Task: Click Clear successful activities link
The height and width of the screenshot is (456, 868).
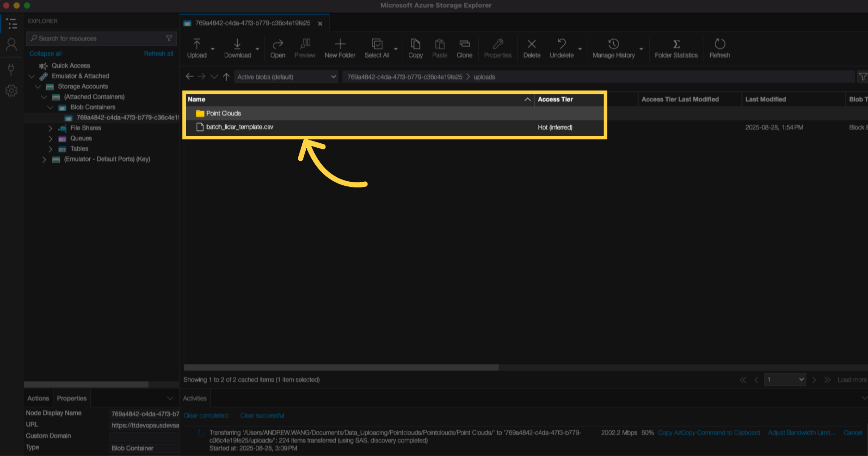Action: pyautogui.click(x=262, y=415)
